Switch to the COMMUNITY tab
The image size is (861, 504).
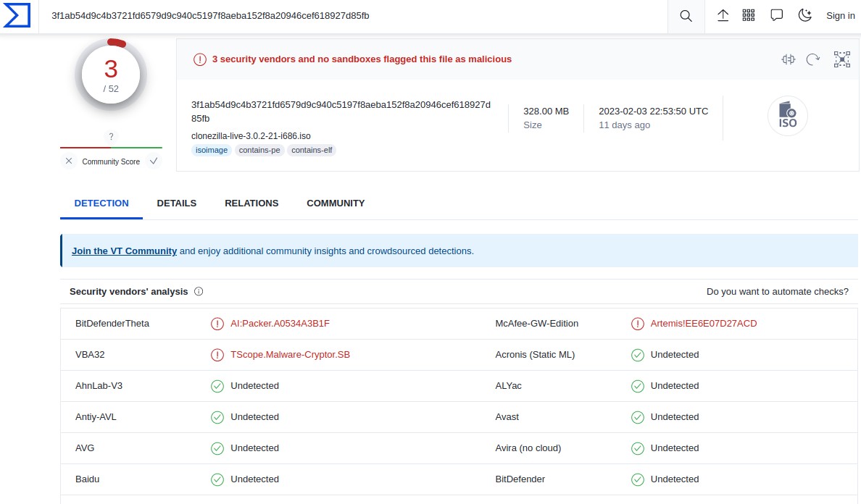[x=336, y=203]
